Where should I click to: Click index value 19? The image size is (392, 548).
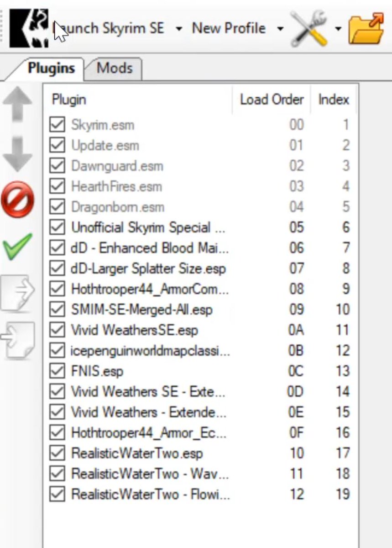[x=342, y=495]
